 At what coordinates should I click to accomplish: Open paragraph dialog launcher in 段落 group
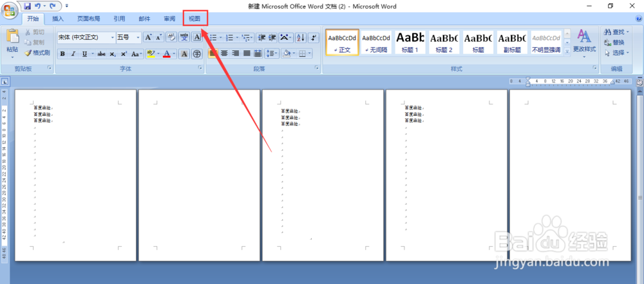pyautogui.click(x=317, y=68)
